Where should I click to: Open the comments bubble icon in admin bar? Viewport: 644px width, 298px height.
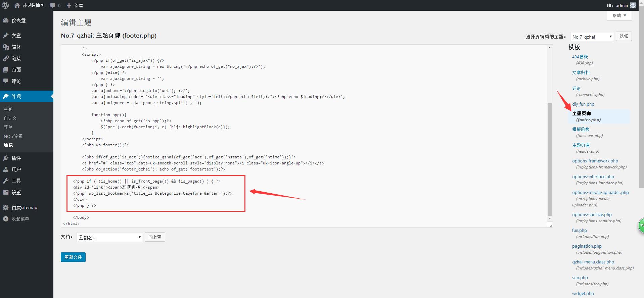click(53, 5)
